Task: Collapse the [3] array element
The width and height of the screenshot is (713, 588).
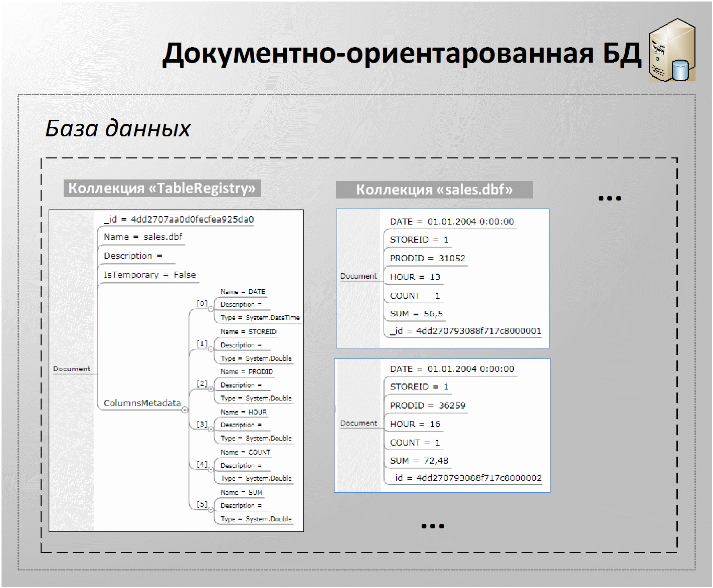Action: (x=211, y=429)
